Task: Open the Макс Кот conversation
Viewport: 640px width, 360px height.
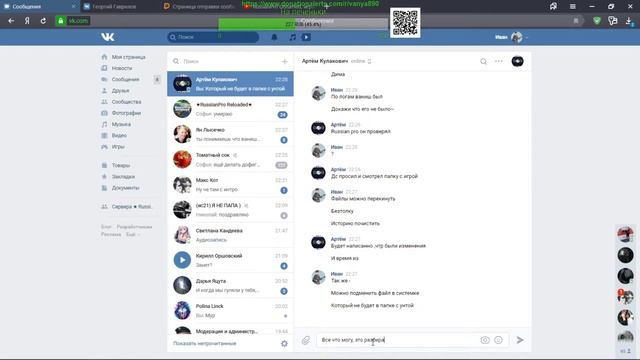Action: [x=230, y=184]
